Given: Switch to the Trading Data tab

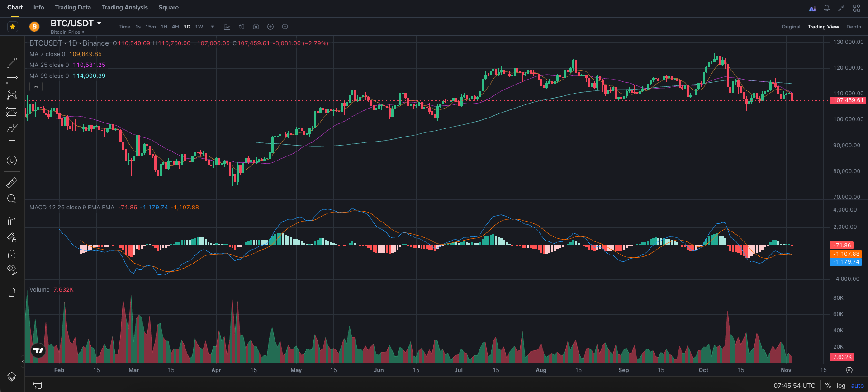Looking at the screenshot, I should (x=73, y=8).
